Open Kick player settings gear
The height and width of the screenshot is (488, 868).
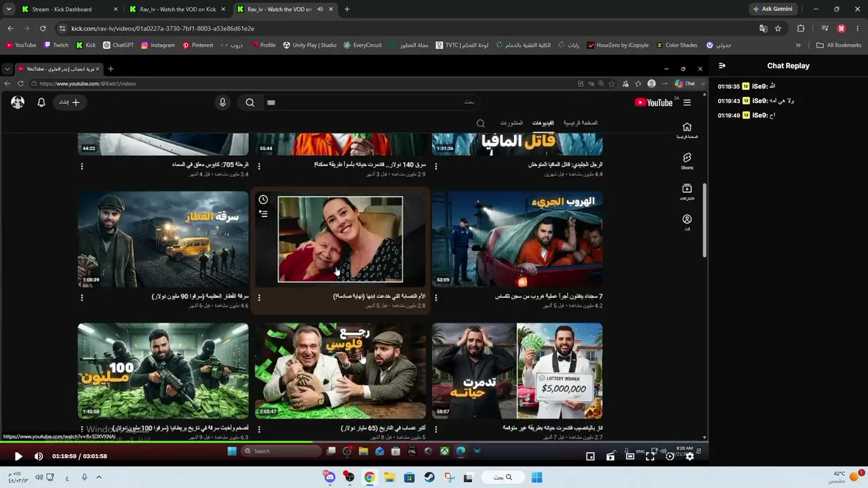point(690,456)
